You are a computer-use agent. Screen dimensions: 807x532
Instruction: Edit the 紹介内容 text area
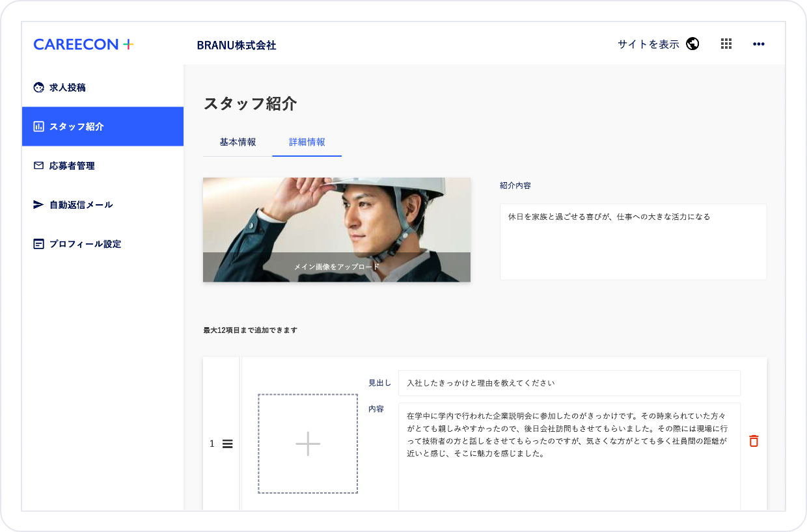[x=633, y=241]
